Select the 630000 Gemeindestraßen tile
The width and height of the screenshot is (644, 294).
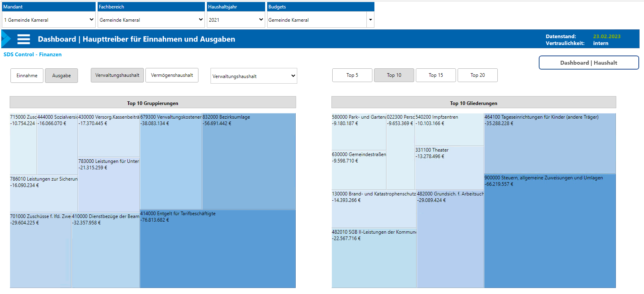click(359, 170)
